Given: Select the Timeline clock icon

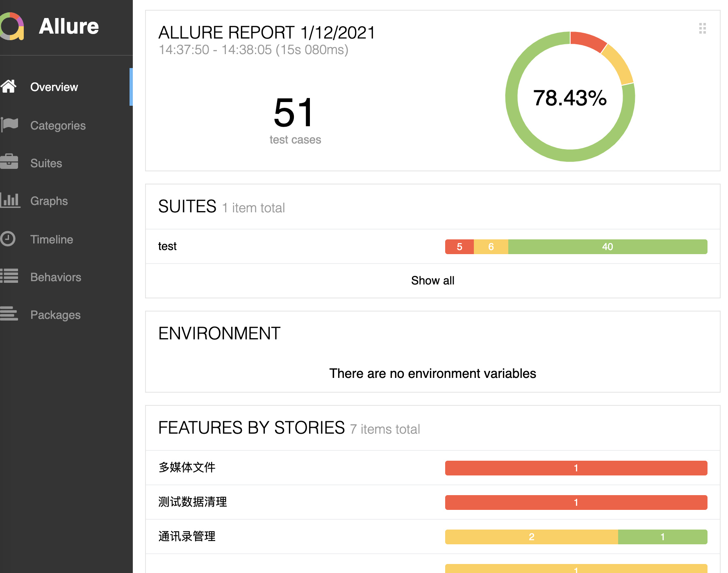Looking at the screenshot, I should point(8,239).
